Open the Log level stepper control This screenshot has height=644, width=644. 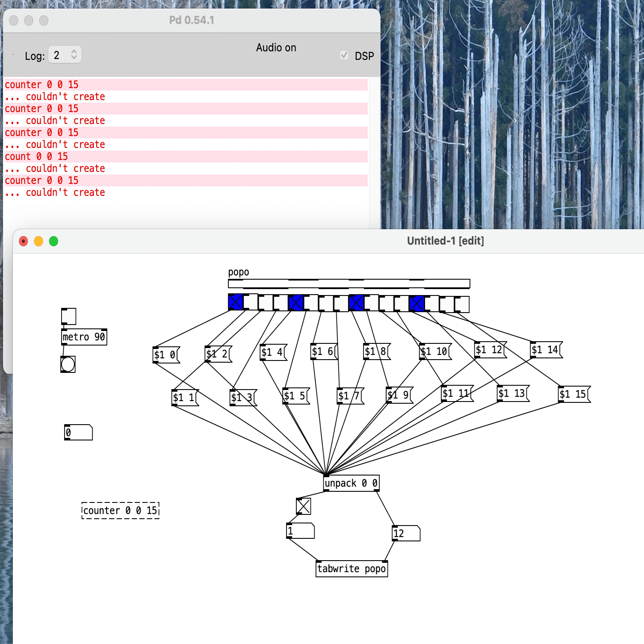pos(74,55)
